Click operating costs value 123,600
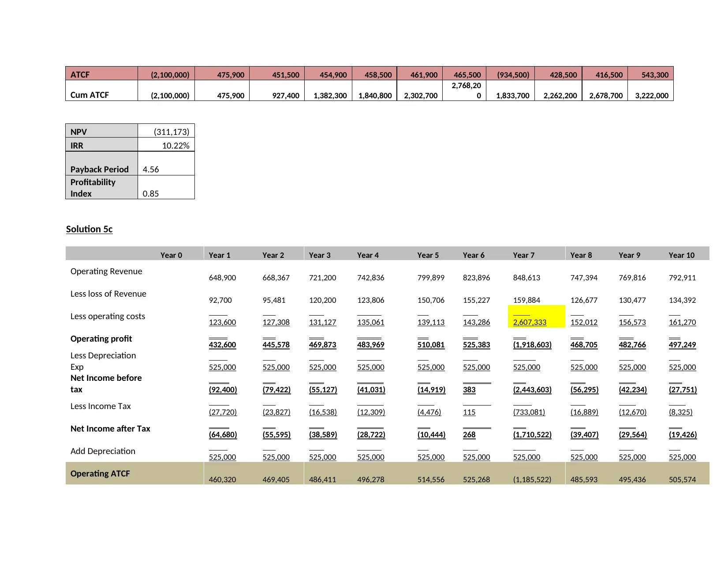 [x=222, y=322]
